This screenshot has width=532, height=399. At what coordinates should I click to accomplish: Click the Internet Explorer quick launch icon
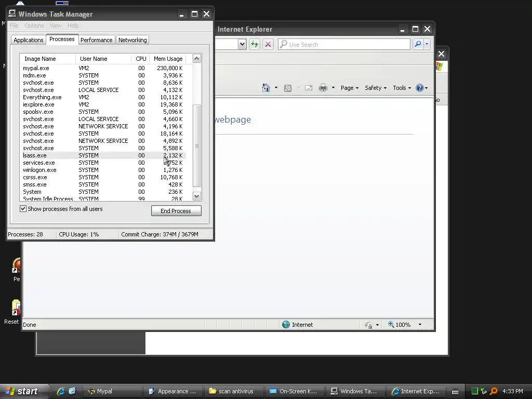(61, 391)
